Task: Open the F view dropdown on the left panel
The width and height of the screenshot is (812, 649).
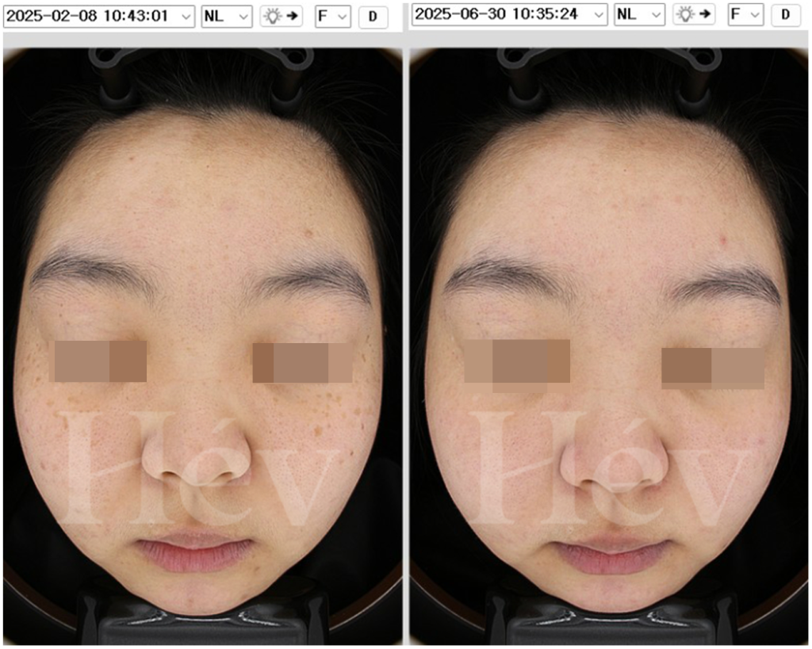Action: pyautogui.click(x=332, y=16)
